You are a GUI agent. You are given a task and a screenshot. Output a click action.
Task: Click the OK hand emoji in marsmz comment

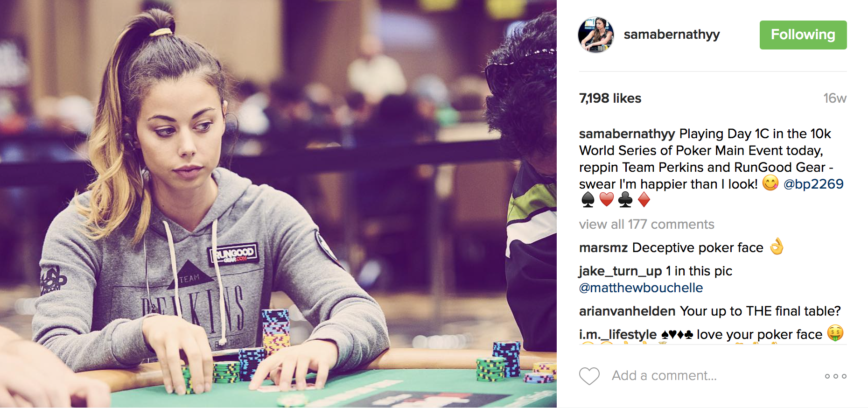[x=777, y=246]
